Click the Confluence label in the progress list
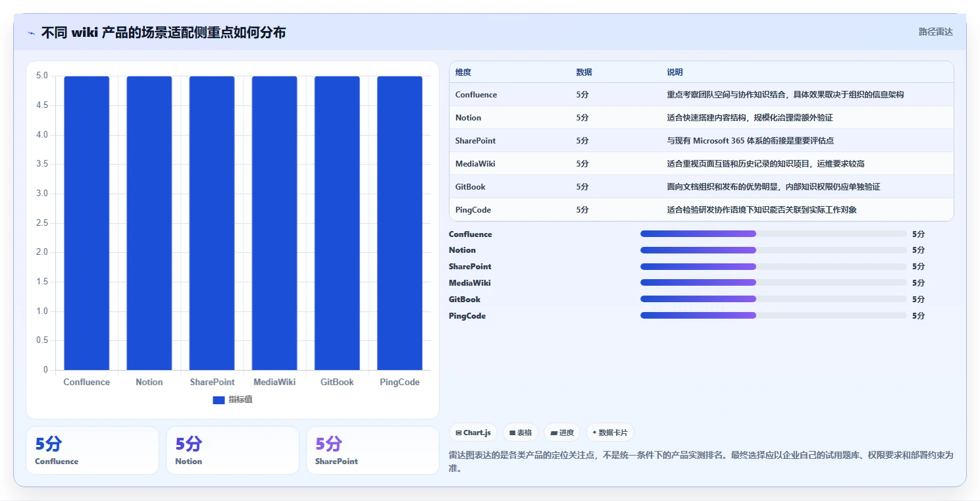 tap(470, 234)
